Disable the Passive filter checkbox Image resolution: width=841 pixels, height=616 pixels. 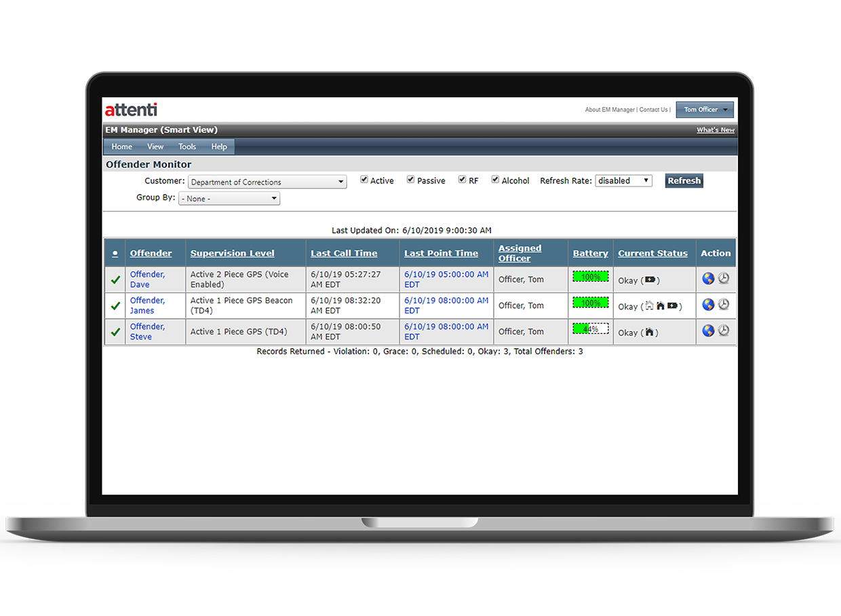410,179
